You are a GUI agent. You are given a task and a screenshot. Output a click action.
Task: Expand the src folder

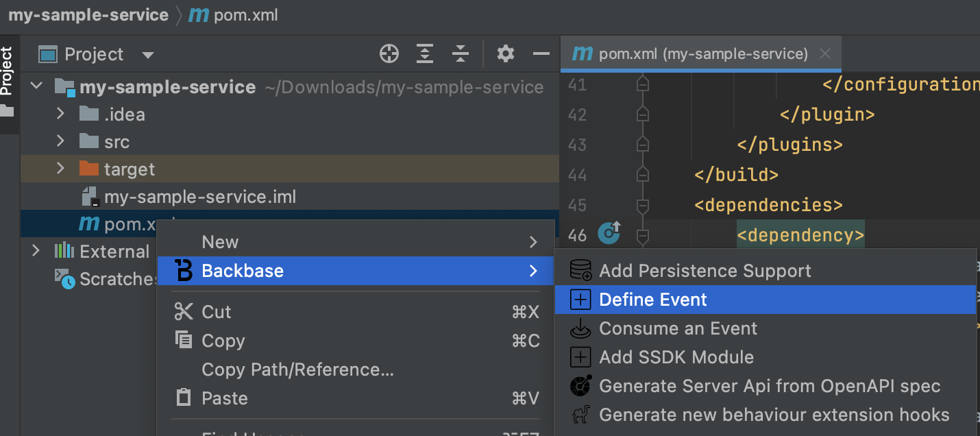60,141
